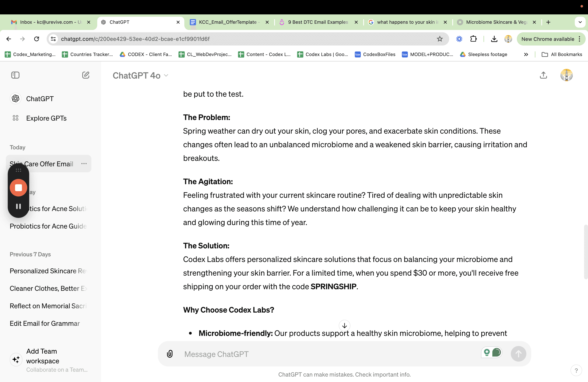Switch to Microbiome Skincare tab
Viewport: 588px width, 382px height.
pyautogui.click(x=497, y=22)
